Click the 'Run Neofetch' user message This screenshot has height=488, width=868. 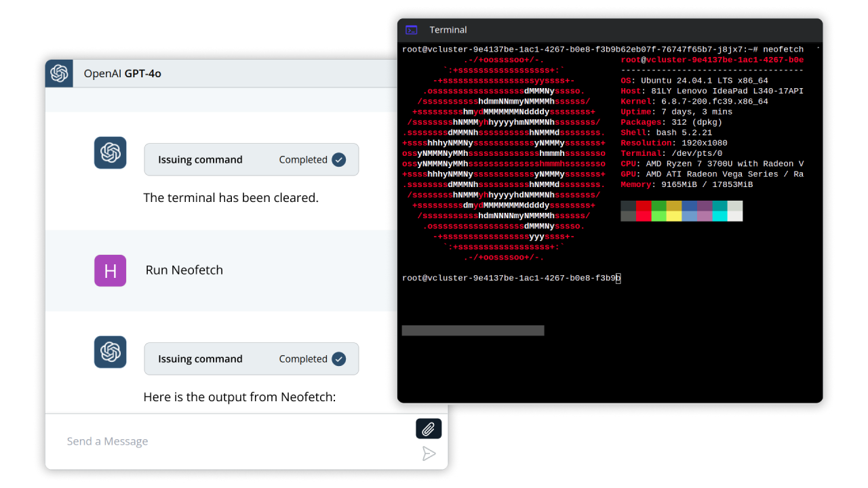point(184,270)
